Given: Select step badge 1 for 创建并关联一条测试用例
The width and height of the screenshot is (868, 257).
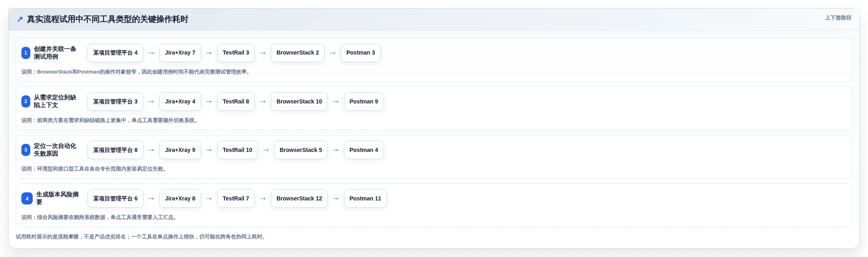Looking at the screenshot, I should coord(26,53).
